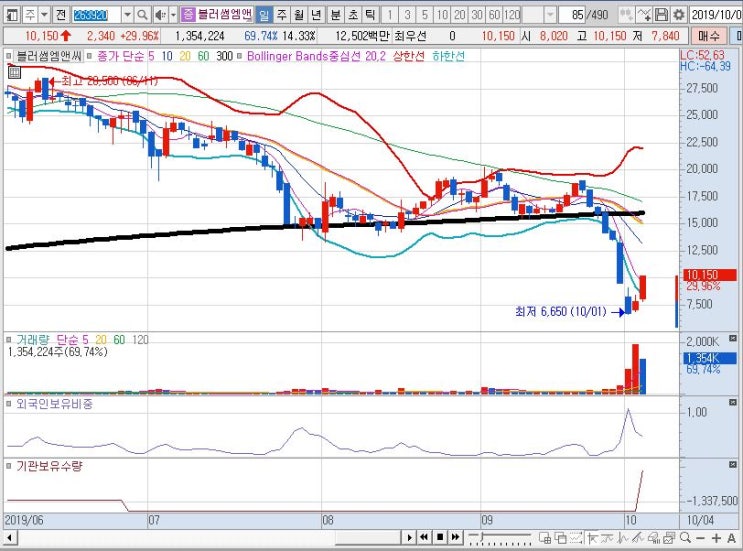Viewport: 743px width, 551px height.
Task: Click the speaker sound icon
Action: [x=161, y=15]
